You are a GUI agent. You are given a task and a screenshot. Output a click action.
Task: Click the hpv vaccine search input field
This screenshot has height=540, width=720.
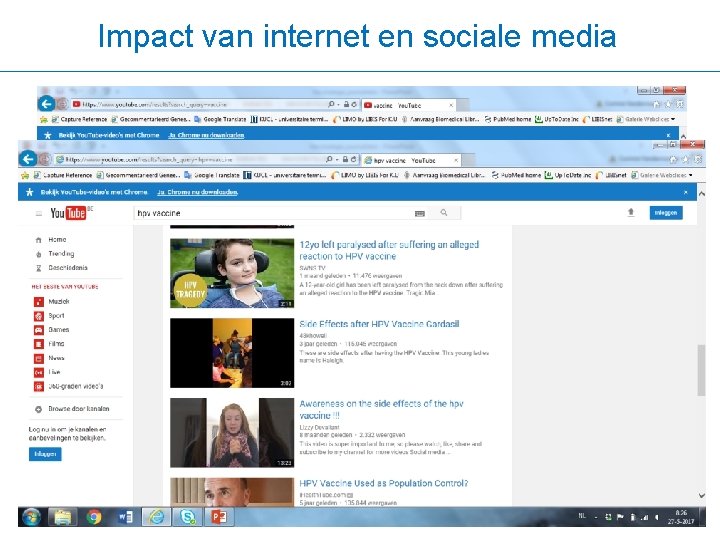pyautogui.click(x=274, y=213)
